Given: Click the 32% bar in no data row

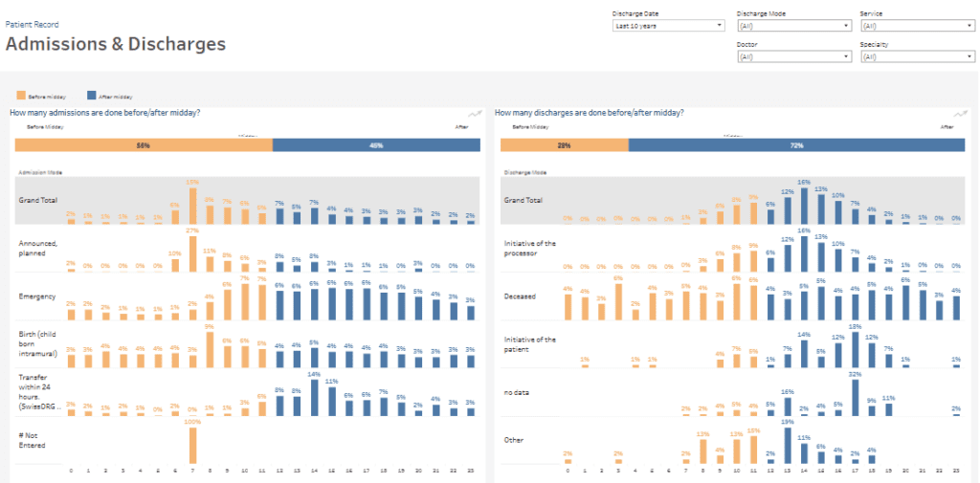Looking at the screenshot, I should (x=856, y=397).
